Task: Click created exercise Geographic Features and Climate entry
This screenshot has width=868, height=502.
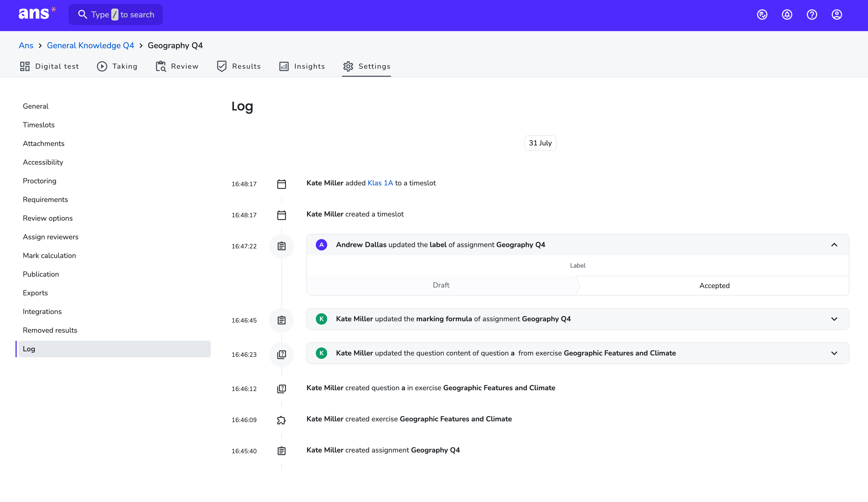Action: click(409, 419)
